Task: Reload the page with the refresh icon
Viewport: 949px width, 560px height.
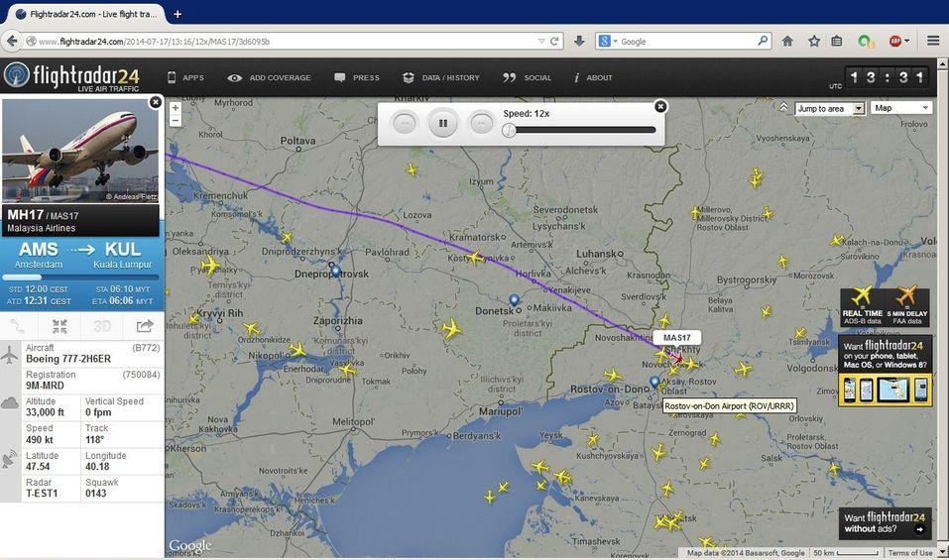Action: pos(554,41)
